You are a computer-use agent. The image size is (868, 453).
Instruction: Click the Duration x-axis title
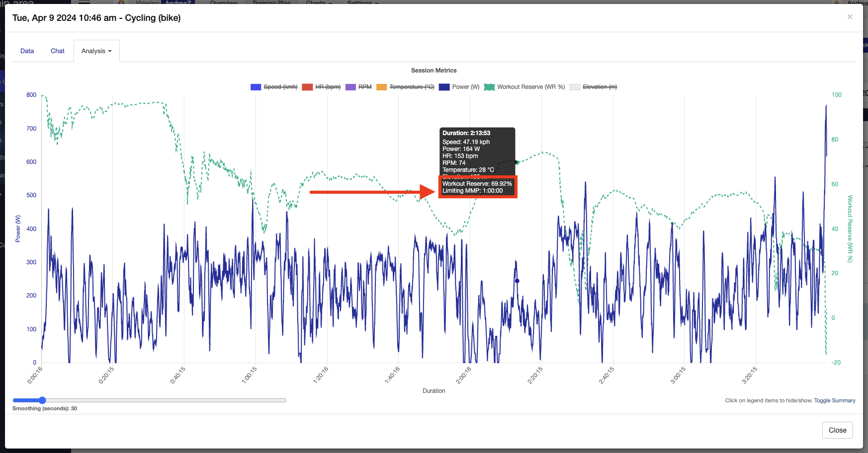click(434, 391)
